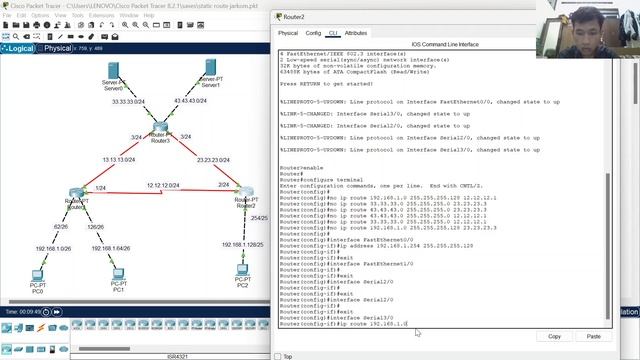This screenshot has height=360, width=640.
Task: Select Server0 device in workspace
Action: tap(113, 71)
